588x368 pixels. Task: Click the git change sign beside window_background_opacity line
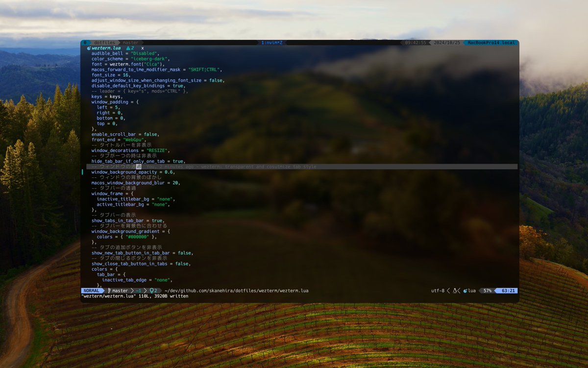point(83,172)
